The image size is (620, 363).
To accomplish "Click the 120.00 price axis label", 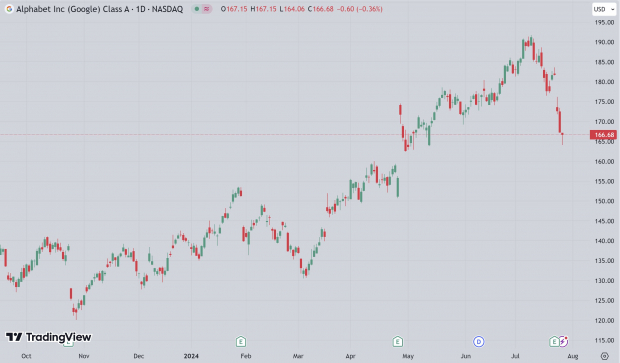I will coord(605,320).
